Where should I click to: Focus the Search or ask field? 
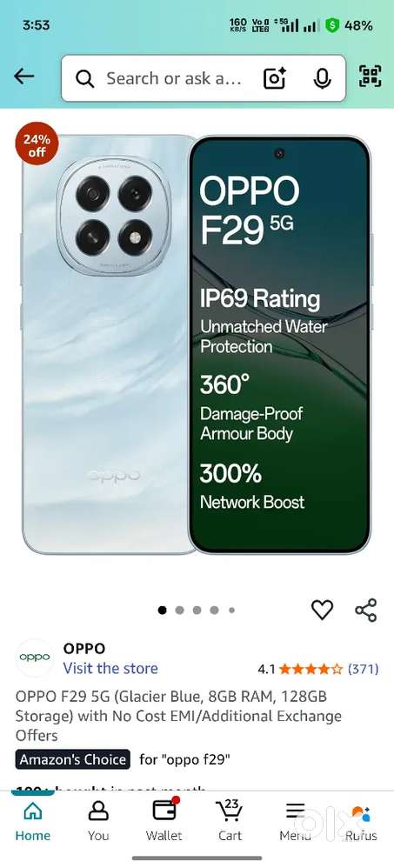point(174,78)
